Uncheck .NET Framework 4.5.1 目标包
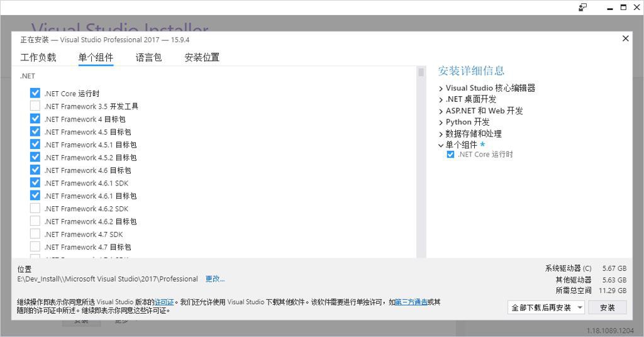The width and height of the screenshot is (644, 337). 35,144
